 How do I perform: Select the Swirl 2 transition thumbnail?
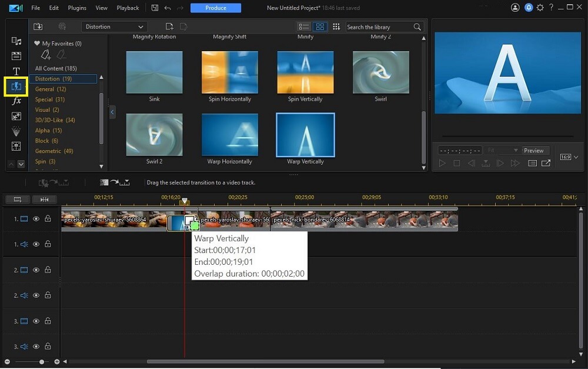tap(154, 135)
